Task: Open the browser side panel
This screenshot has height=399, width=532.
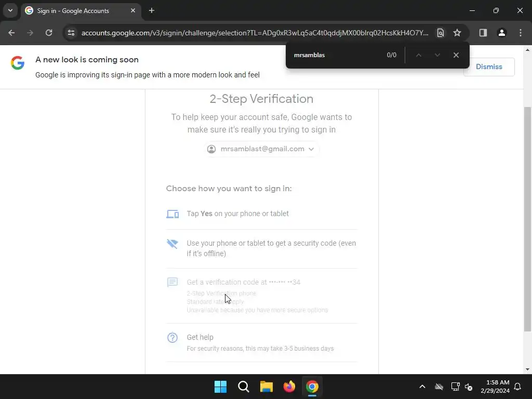Action: pyautogui.click(x=483, y=33)
